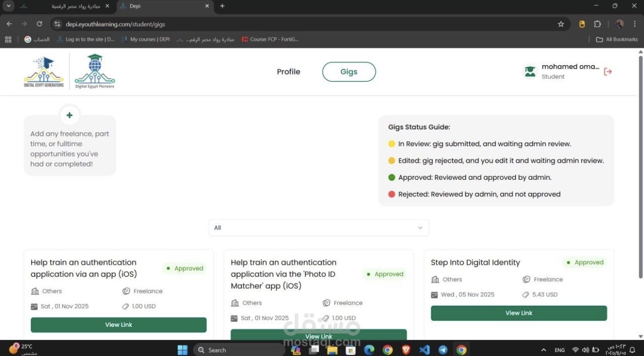Screen dimensions: 644x356
Task: Click the Wed, 05 Nov 2025 date
Action: (467, 294)
